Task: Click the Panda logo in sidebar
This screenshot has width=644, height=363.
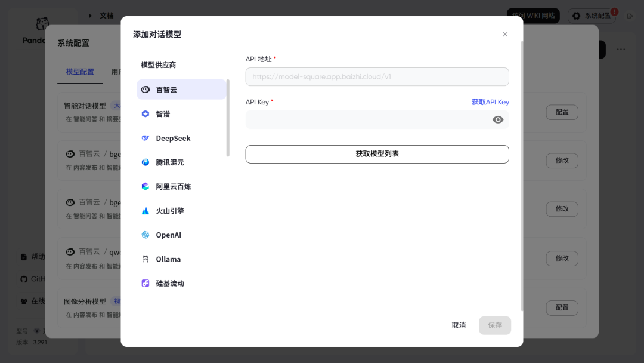Action: click(42, 23)
